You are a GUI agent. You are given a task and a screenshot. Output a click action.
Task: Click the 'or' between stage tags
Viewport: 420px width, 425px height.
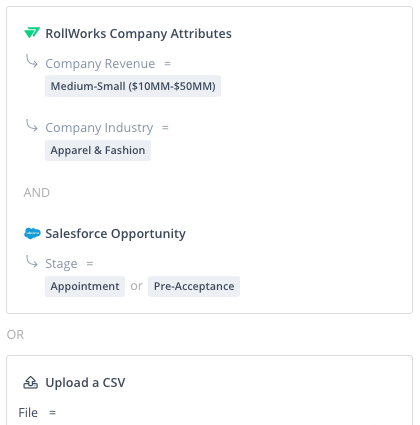click(x=136, y=286)
